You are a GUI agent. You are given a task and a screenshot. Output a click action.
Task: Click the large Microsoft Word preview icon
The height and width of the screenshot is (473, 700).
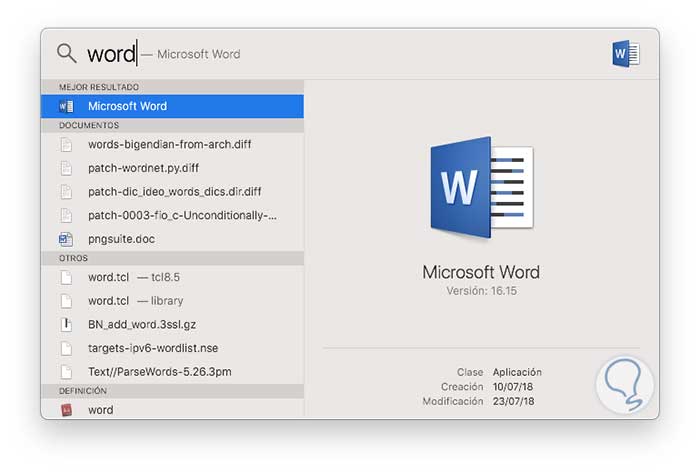[x=481, y=188]
